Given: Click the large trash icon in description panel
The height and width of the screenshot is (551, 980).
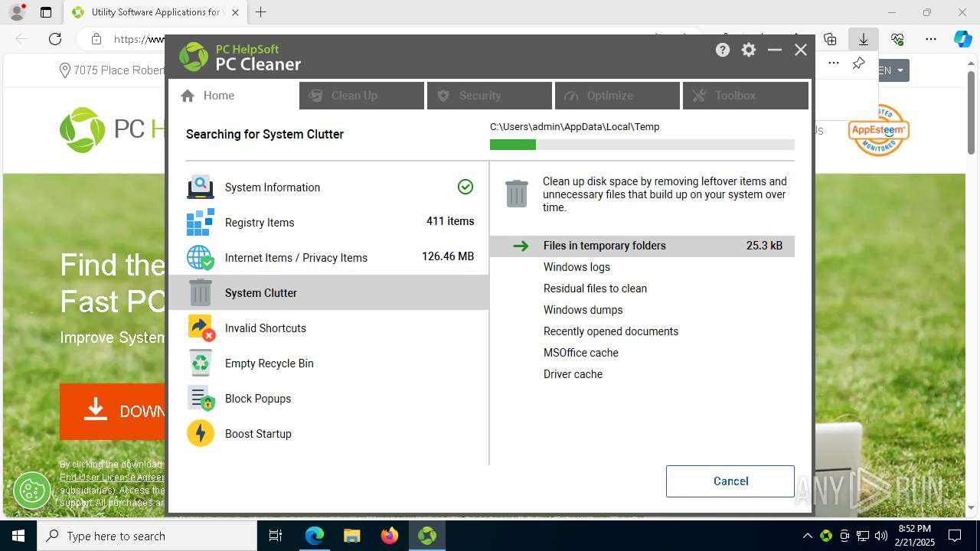Looking at the screenshot, I should point(517,193).
